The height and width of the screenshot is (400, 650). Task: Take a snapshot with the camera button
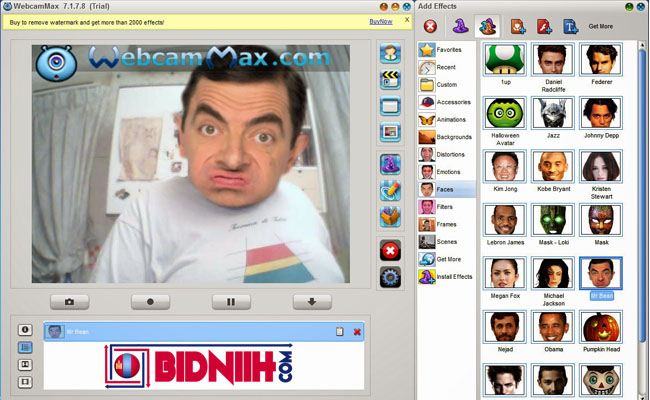pyautogui.click(x=69, y=302)
